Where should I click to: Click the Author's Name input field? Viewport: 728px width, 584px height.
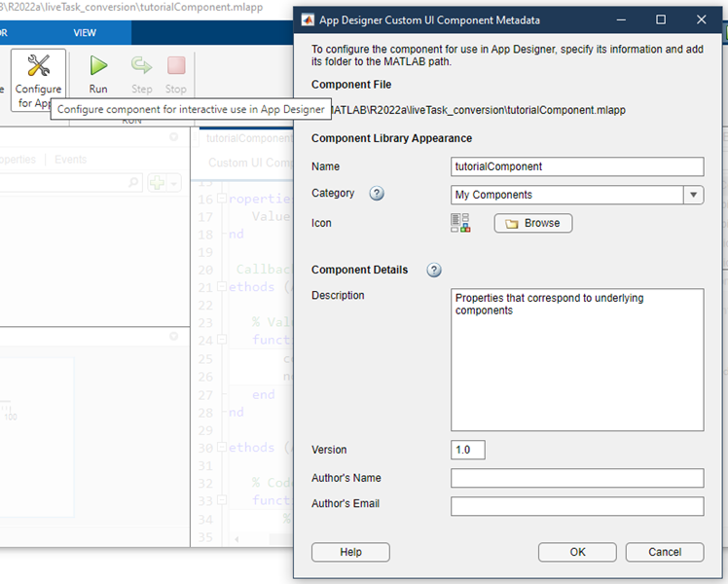[577, 478]
